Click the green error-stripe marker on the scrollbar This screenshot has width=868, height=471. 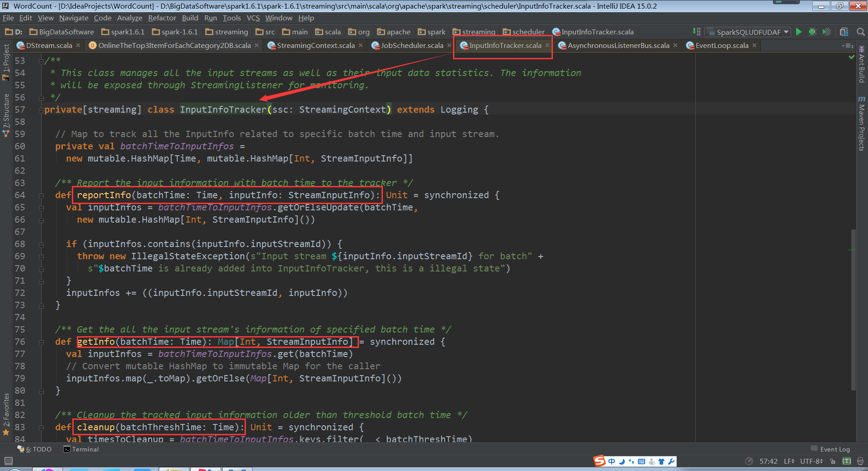pyautogui.click(x=852, y=250)
